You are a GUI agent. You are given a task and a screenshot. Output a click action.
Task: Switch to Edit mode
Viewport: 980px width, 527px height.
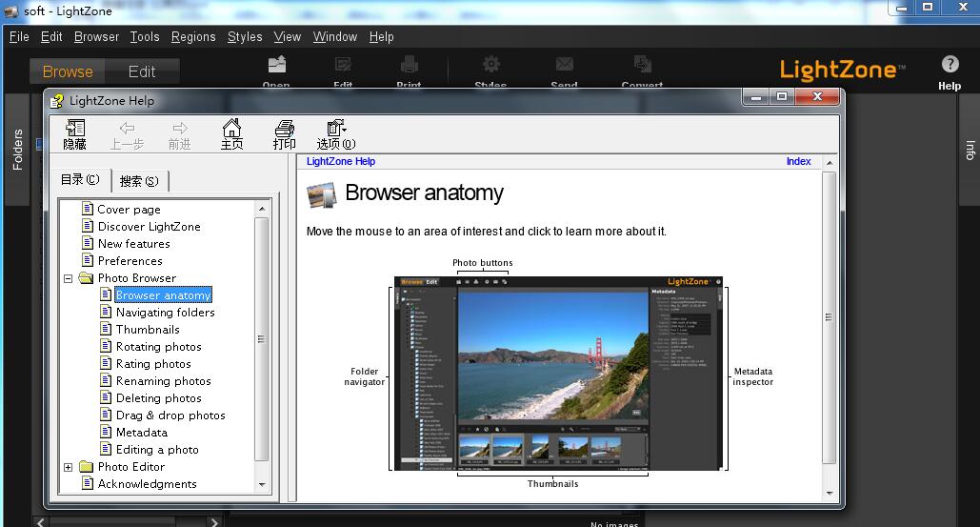click(142, 71)
